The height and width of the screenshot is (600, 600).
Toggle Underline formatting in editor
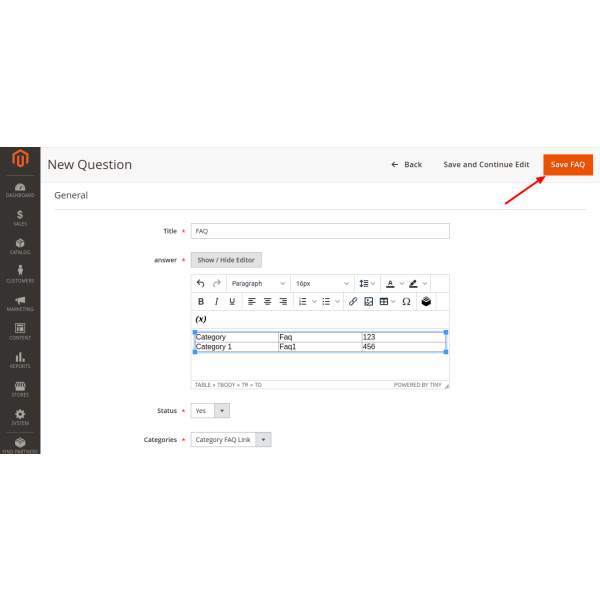[x=232, y=302]
